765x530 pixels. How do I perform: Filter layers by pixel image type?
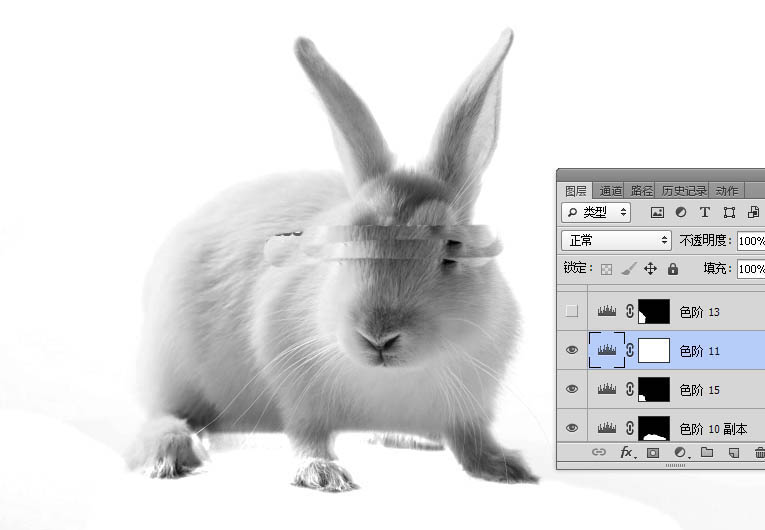[657, 212]
